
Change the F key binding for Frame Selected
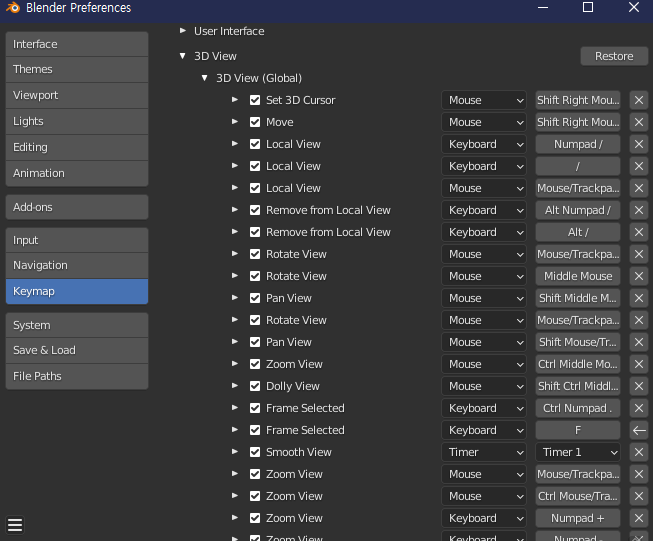(x=578, y=430)
